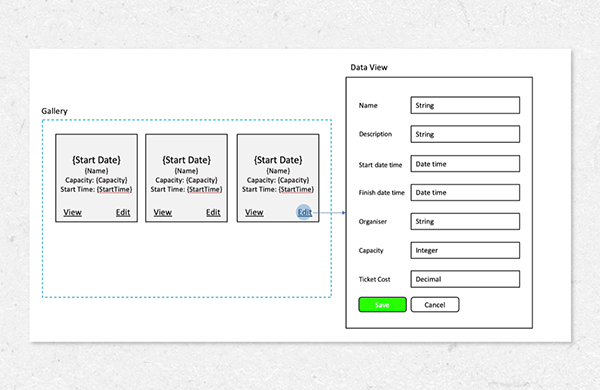Click the Gallery heading label

pos(54,111)
